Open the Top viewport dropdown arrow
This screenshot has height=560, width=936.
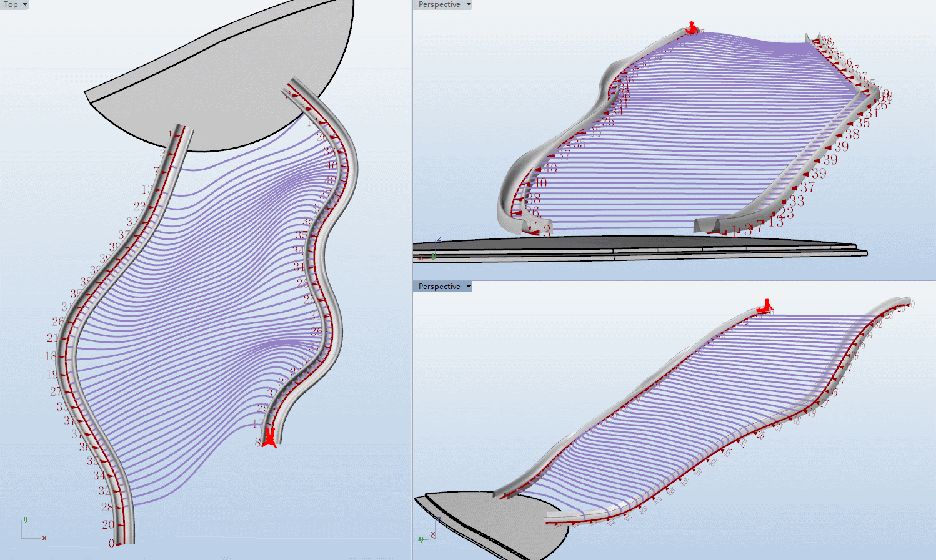25,4
